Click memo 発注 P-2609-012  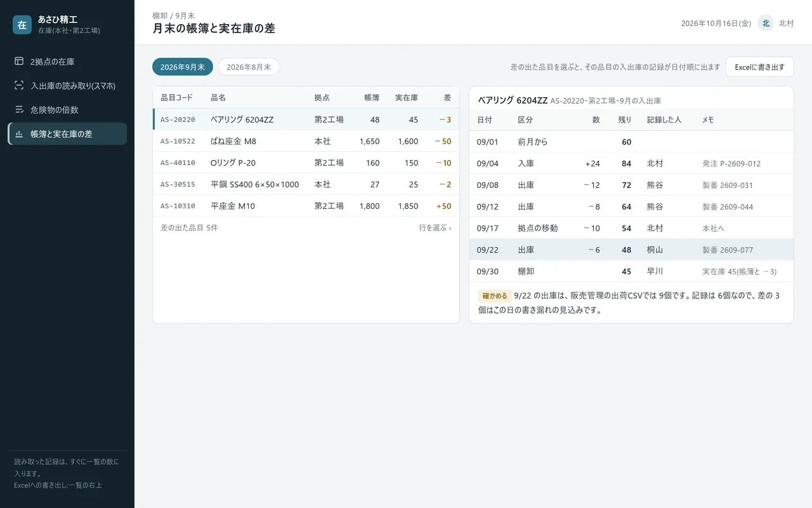click(x=731, y=163)
